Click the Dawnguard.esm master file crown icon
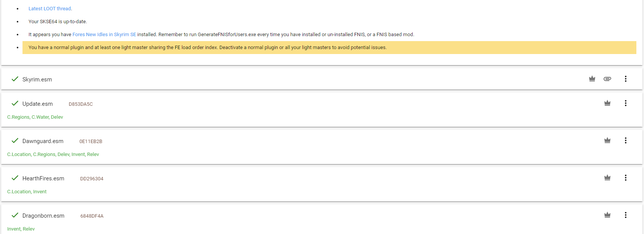 pyautogui.click(x=607, y=140)
